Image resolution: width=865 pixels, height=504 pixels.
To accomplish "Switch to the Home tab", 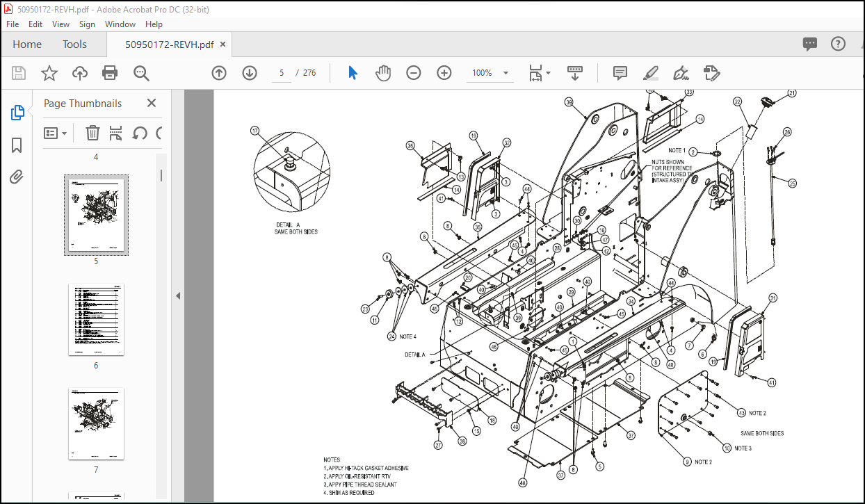I will point(27,44).
